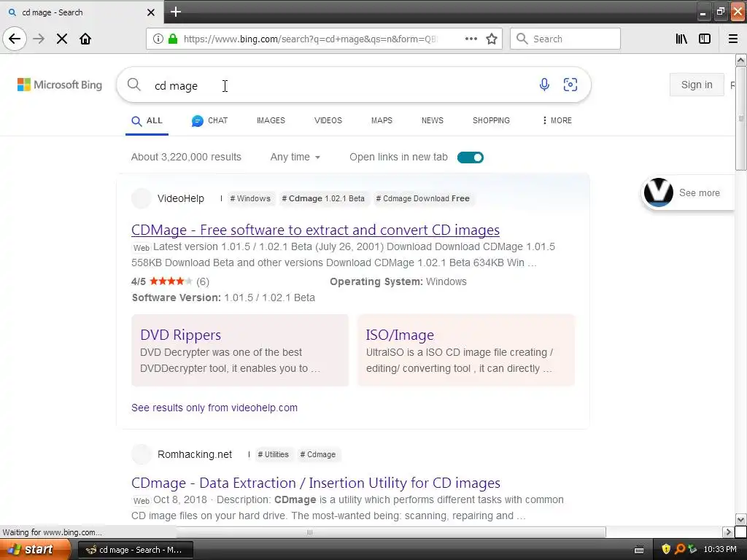This screenshot has width=747, height=560.
Task: Click the Romhacking.net site favicon circle
Action: click(141, 454)
